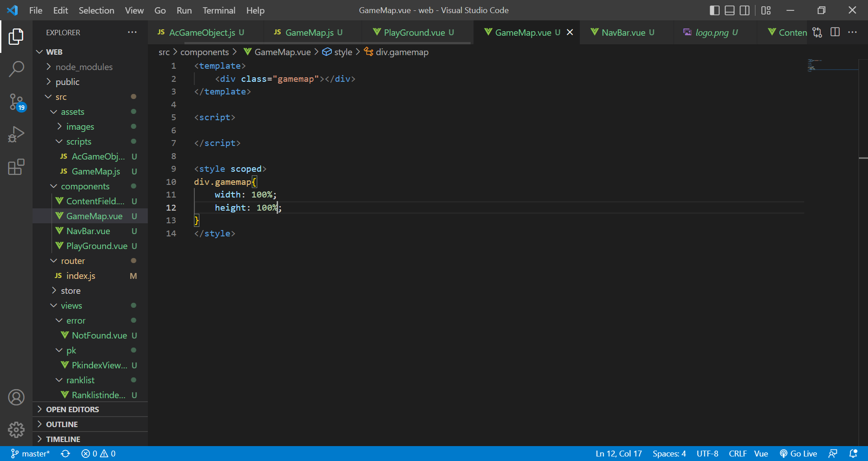Click the minimap code preview
Screen dimensions: 868x461
click(832, 65)
